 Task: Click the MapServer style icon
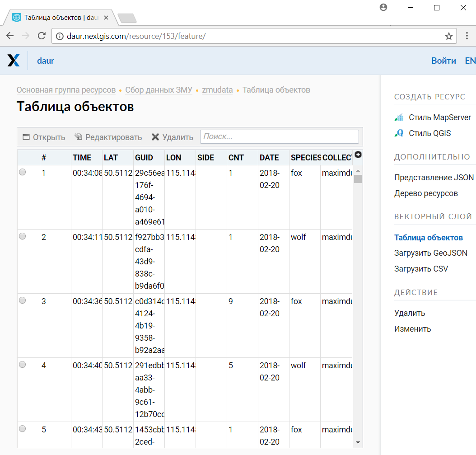[x=399, y=117]
